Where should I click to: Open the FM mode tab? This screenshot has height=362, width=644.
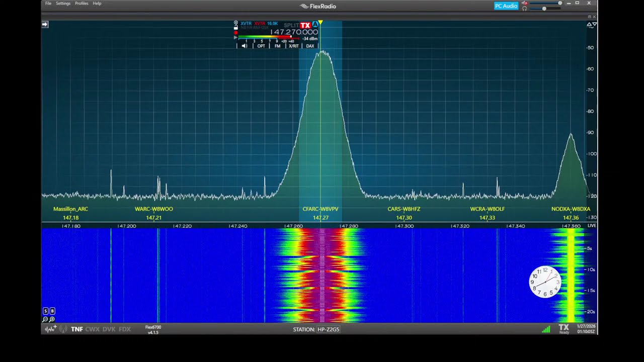(277, 46)
